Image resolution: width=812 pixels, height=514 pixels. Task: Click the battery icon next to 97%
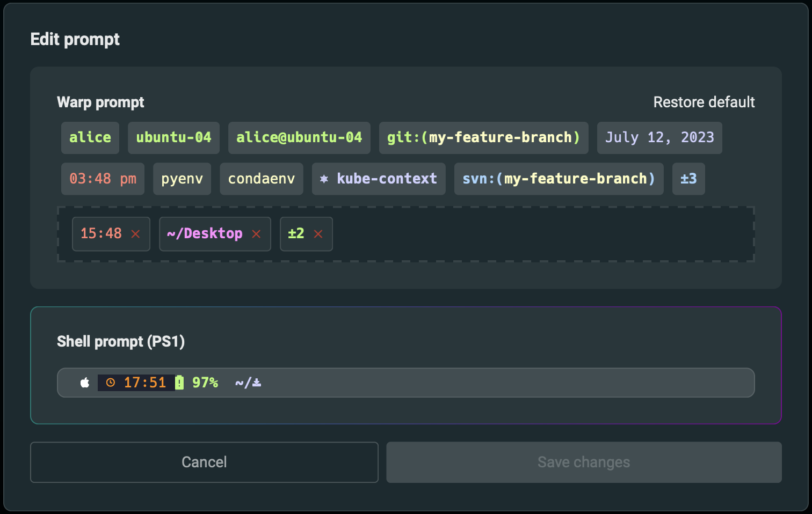pos(179,383)
